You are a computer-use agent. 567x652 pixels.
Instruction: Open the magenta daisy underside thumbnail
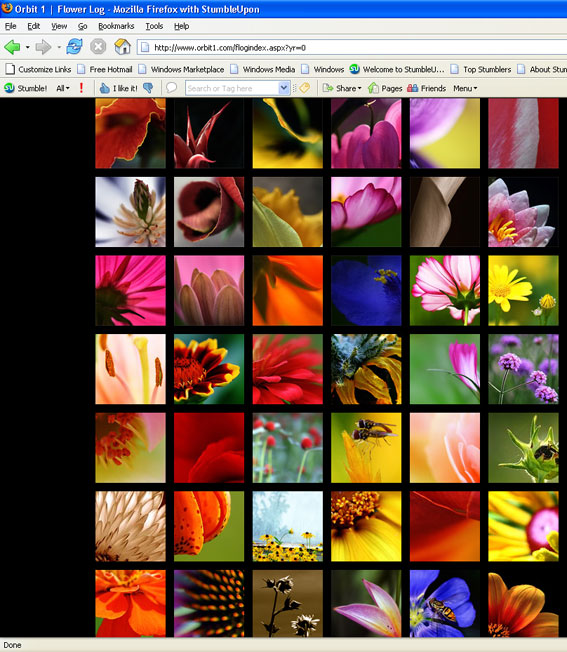[130, 290]
